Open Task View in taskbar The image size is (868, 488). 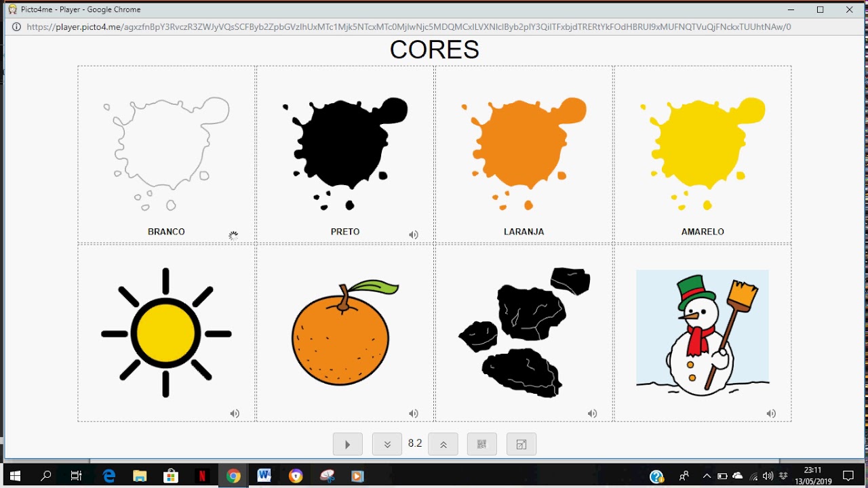point(77,476)
